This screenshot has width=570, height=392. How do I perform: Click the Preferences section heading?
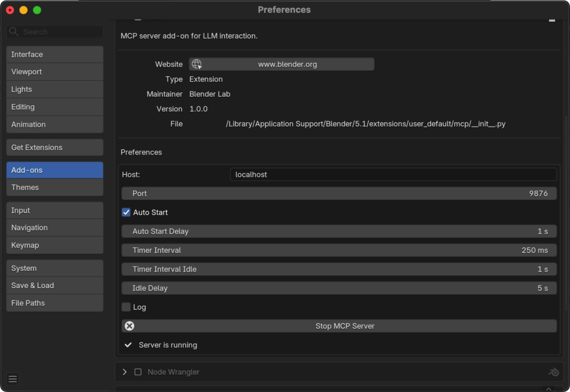point(141,152)
